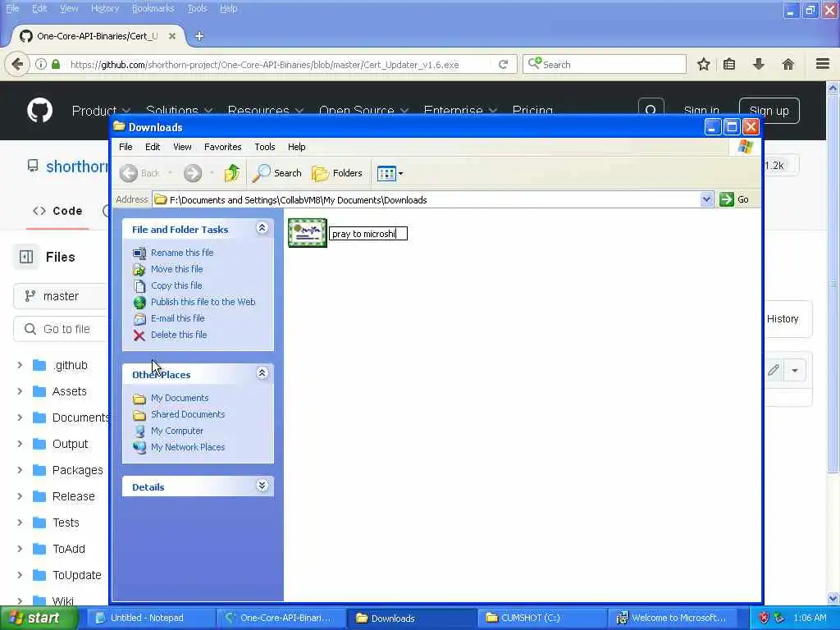840x630 pixels.
Task: Toggle the Folders pane in Downloads window
Action: pyautogui.click(x=337, y=173)
